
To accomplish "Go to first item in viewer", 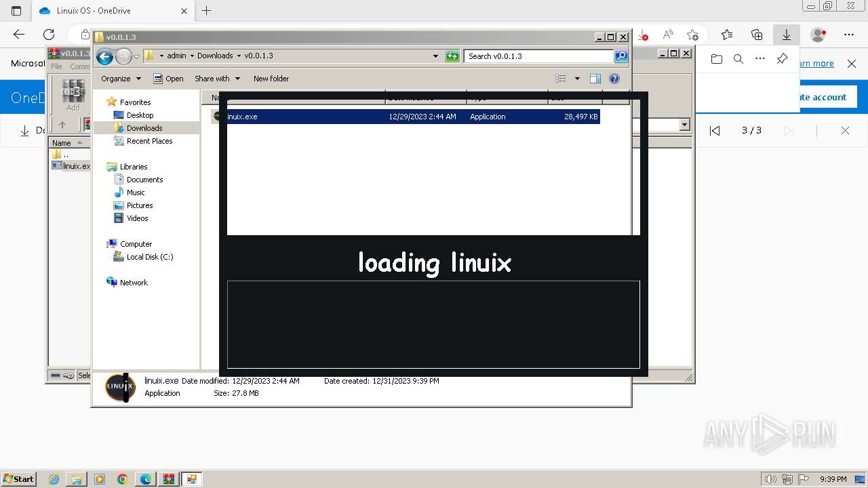I will tap(715, 131).
